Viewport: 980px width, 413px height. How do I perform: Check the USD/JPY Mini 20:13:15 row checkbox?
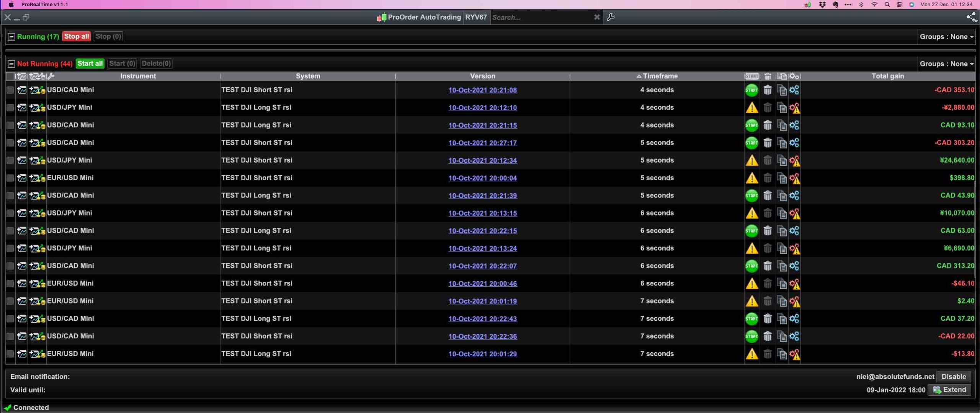10,213
